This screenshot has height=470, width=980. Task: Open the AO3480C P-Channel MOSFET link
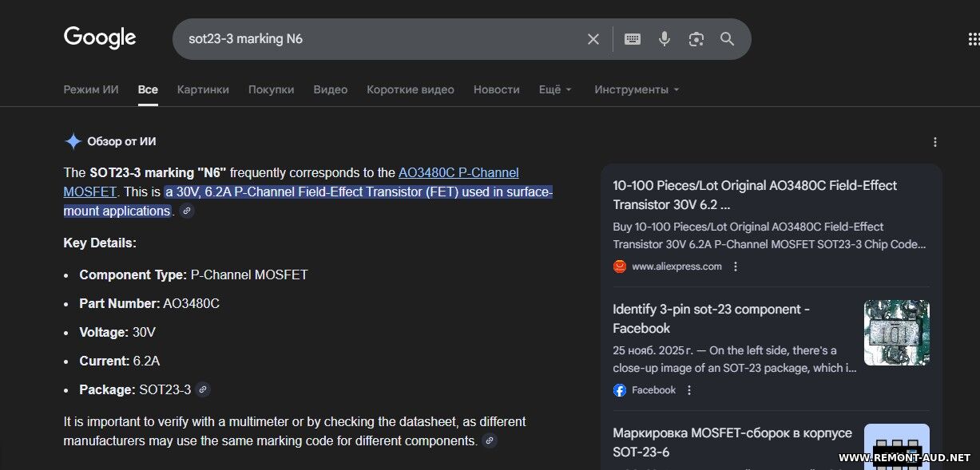point(458,172)
